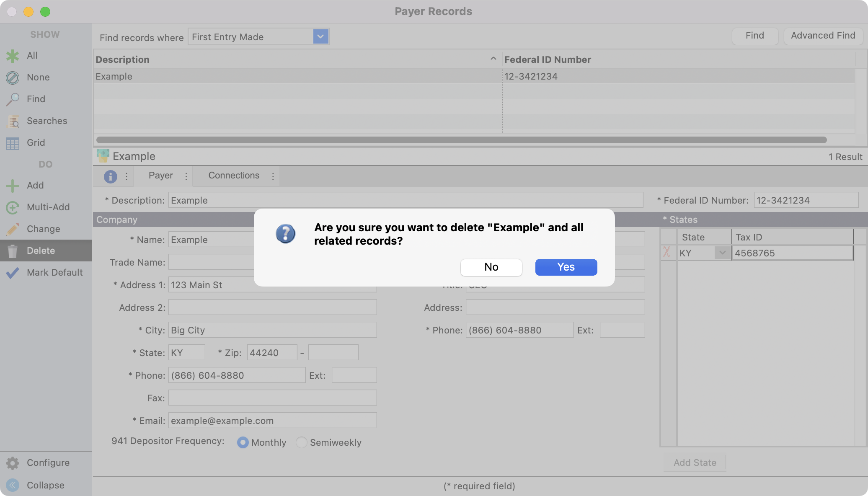Confirm deletion with the Yes button
868x496 pixels.
pyautogui.click(x=566, y=267)
